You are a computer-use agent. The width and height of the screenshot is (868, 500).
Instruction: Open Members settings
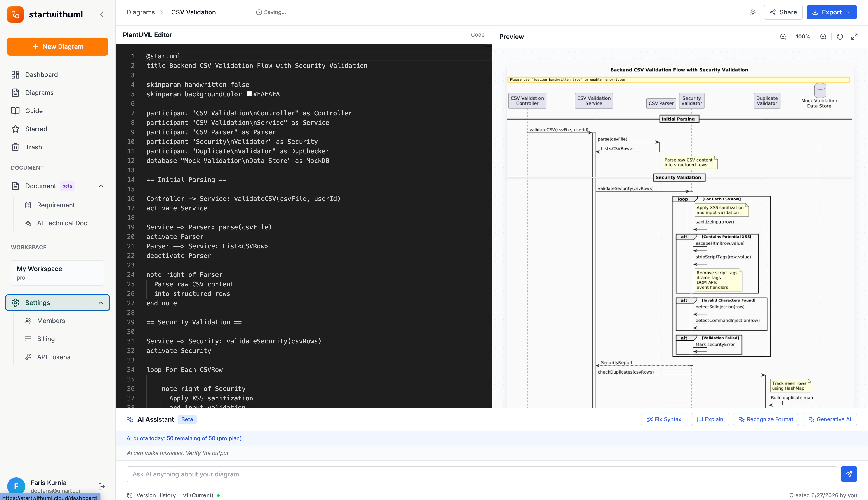tap(51, 321)
